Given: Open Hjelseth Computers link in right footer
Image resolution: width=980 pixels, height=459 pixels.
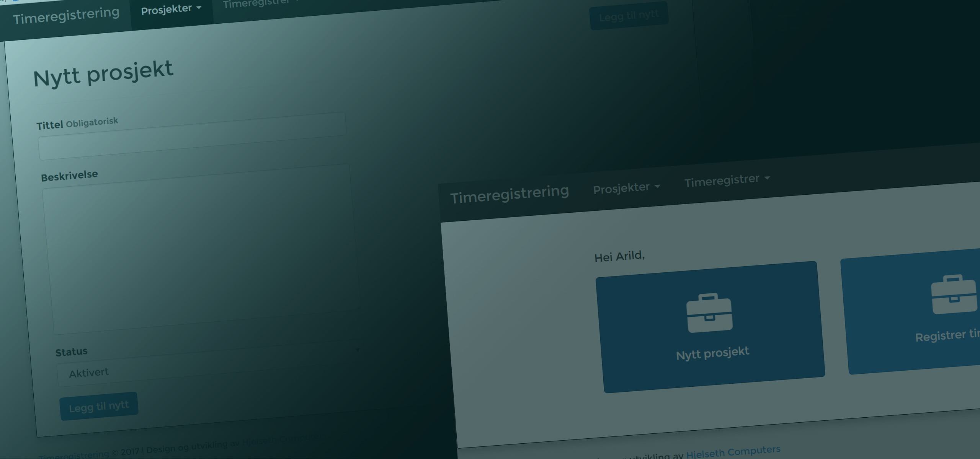Looking at the screenshot, I should pos(733,452).
